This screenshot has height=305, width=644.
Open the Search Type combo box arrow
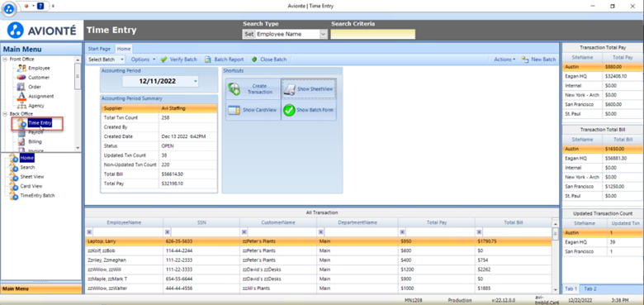(323, 34)
